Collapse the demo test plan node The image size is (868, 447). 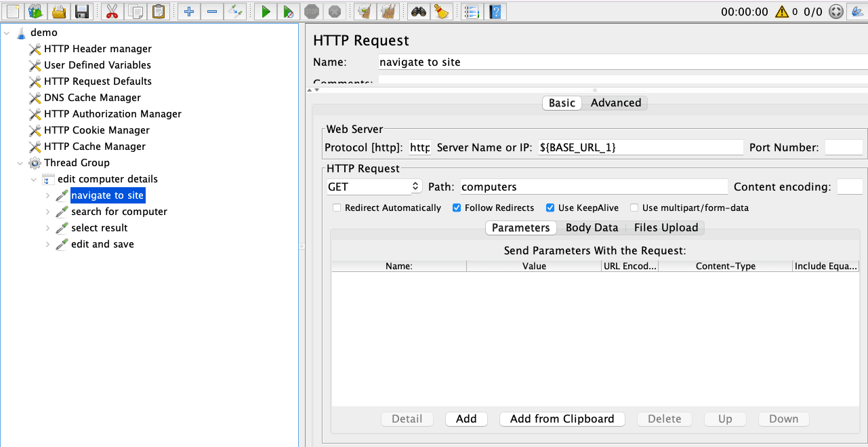(x=7, y=33)
